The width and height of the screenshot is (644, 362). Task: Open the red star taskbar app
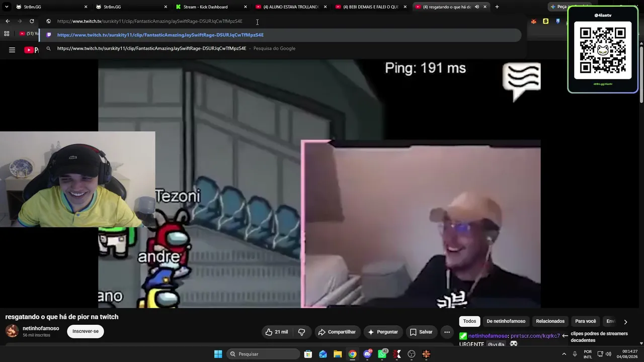[x=427, y=354]
